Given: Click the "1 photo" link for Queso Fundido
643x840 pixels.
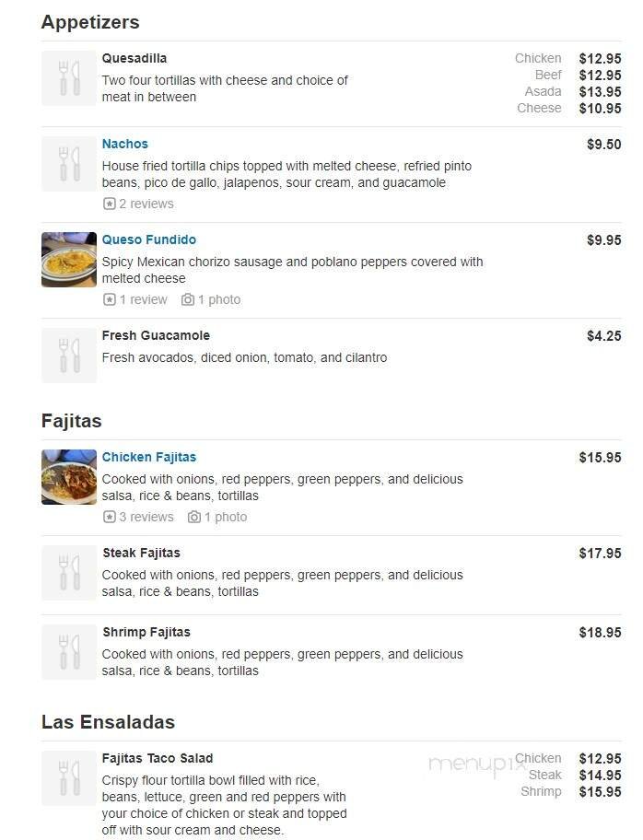Looking at the screenshot, I should coord(219,299).
